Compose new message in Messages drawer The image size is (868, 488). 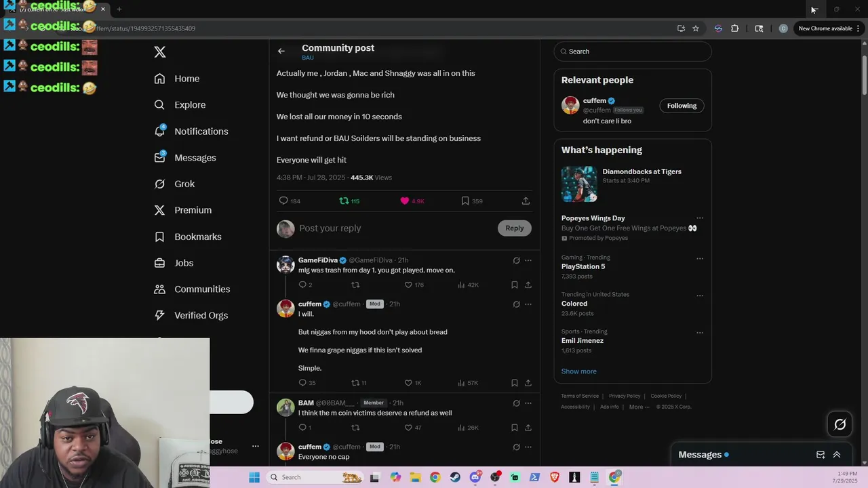[821, 455]
